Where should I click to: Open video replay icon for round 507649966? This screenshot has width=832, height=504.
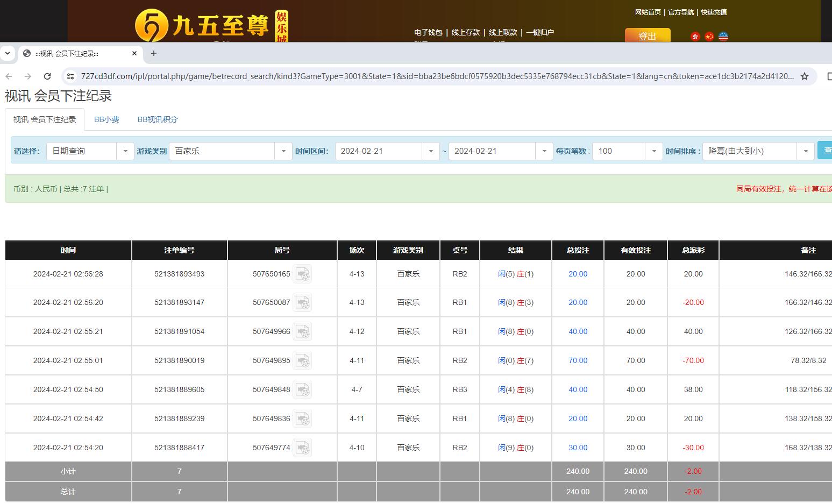(302, 331)
